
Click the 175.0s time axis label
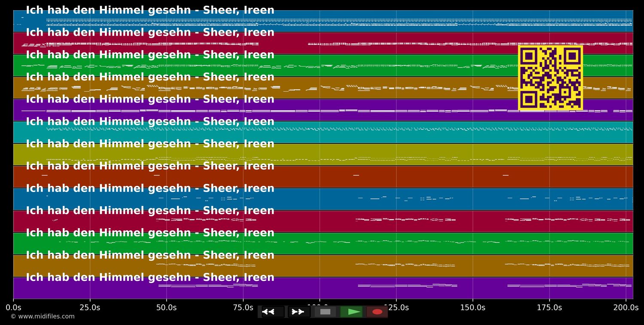click(x=549, y=307)
